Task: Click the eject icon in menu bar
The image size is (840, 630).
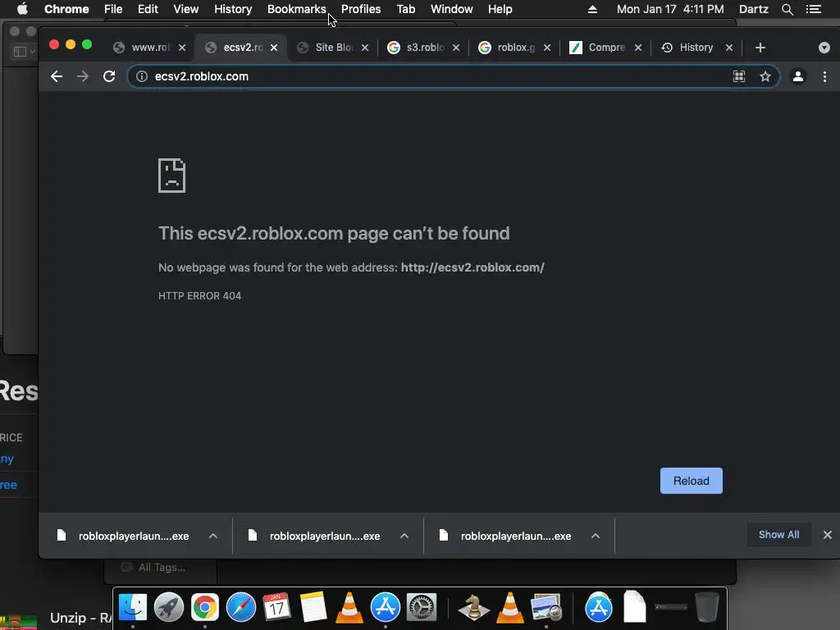Action: 592,9
